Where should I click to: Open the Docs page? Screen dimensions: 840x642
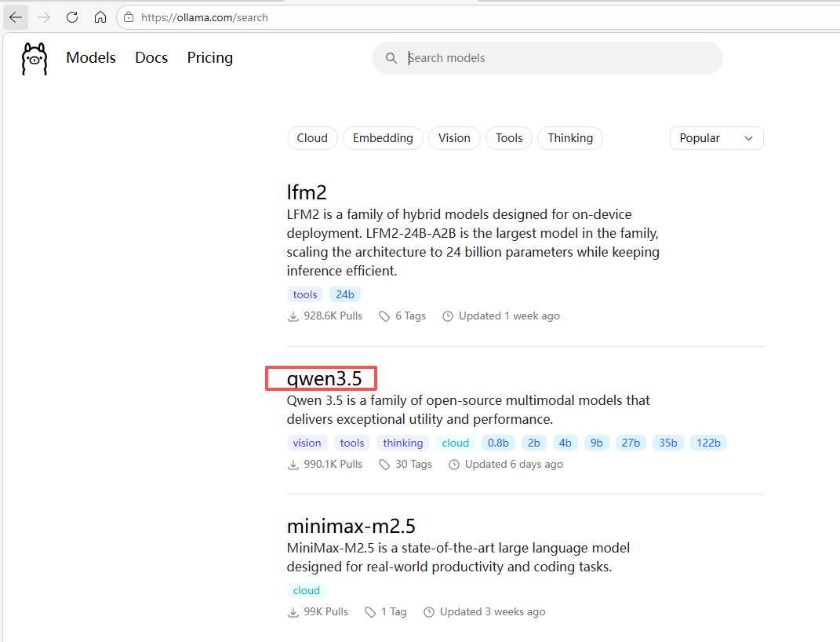point(151,58)
